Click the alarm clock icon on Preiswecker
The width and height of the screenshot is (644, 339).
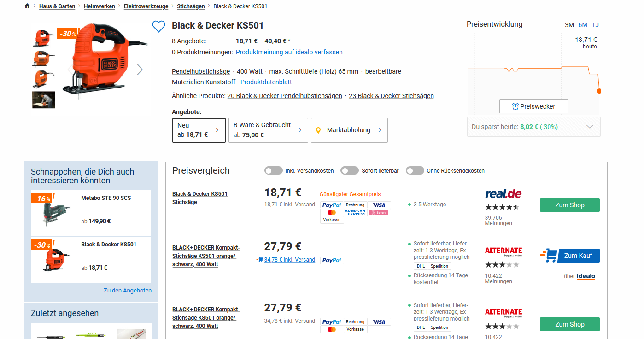click(515, 106)
